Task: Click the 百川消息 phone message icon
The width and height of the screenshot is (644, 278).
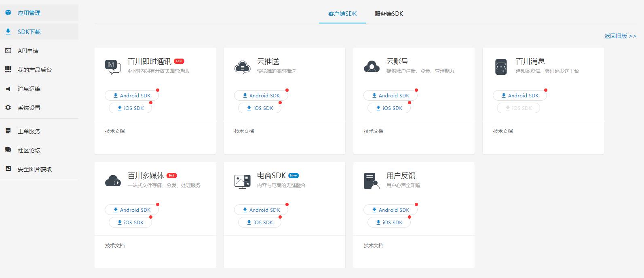Action: coord(501,67)
